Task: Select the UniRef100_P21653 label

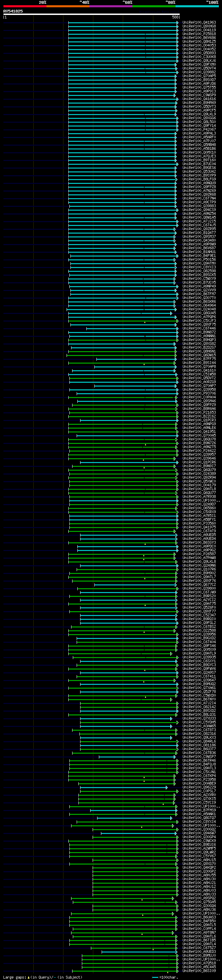Action: coord(199,412)
